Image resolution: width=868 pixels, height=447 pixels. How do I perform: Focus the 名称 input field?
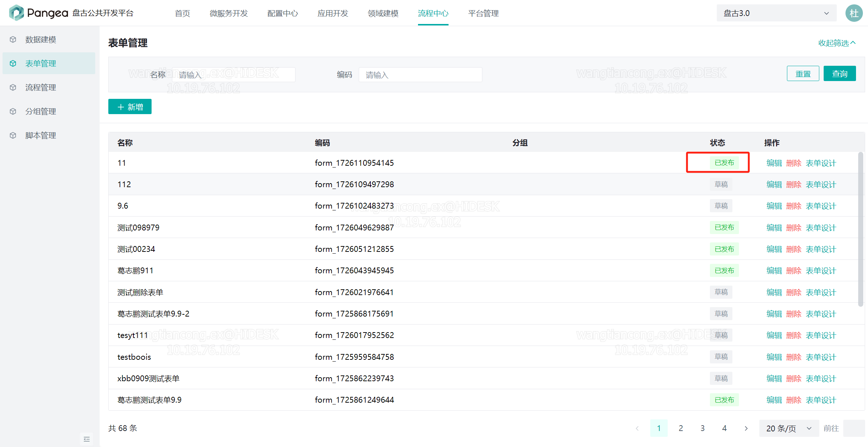point(233,74)
